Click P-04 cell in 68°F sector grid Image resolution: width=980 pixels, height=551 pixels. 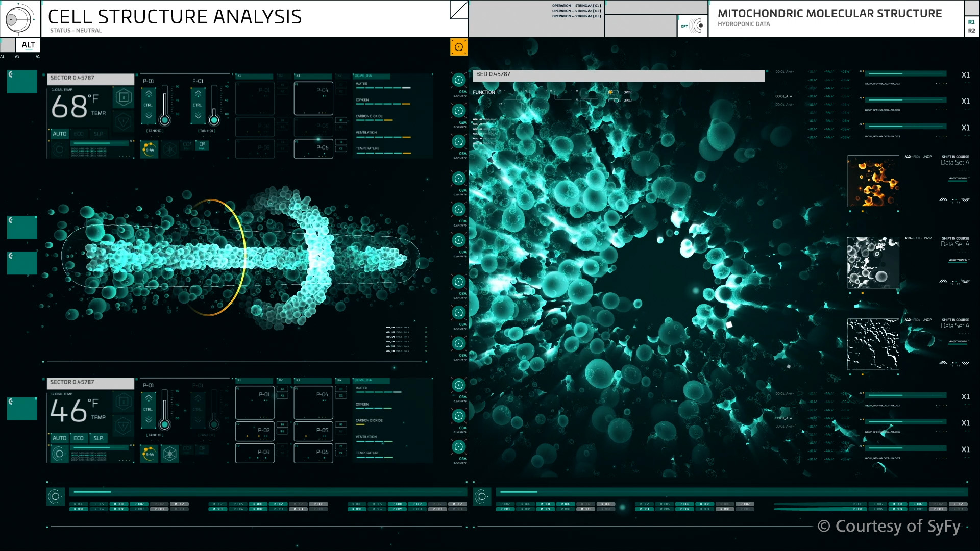[x=313, y=98]
